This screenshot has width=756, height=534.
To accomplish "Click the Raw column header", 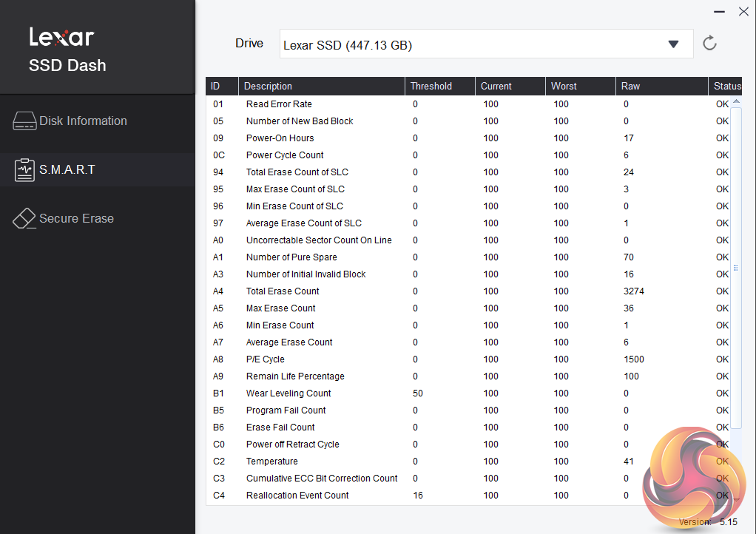I will point(662,87).
